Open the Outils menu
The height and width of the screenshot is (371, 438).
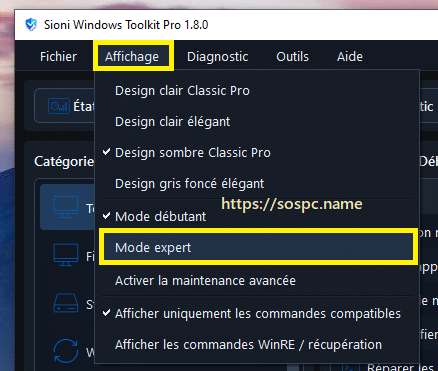tap(292, 57)
